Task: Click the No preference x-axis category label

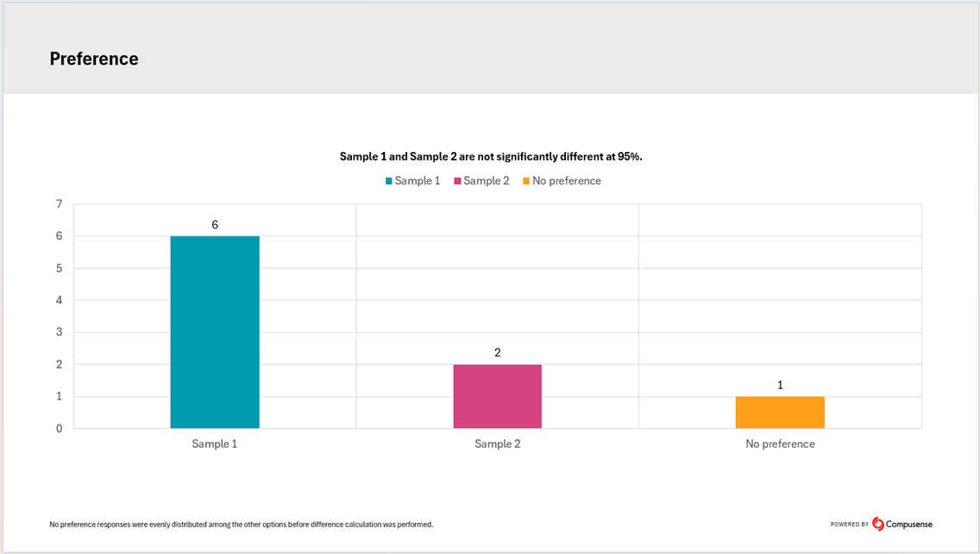Action: pyautogui.click(x=780, y=444)
